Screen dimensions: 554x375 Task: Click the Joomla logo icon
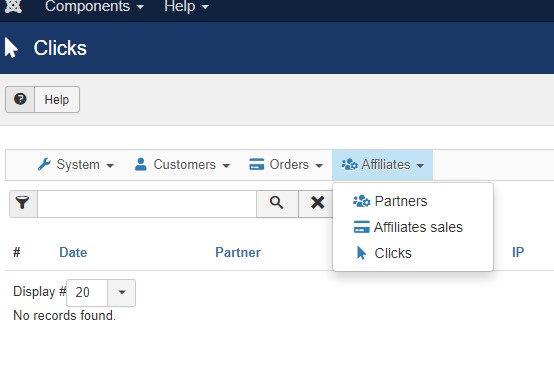[x=13, y=6]
